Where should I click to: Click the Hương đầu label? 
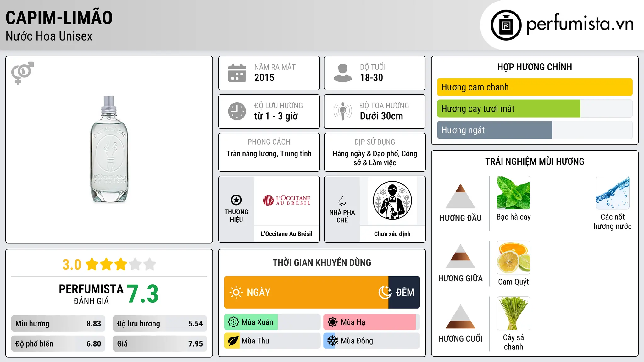coord(460,218)
